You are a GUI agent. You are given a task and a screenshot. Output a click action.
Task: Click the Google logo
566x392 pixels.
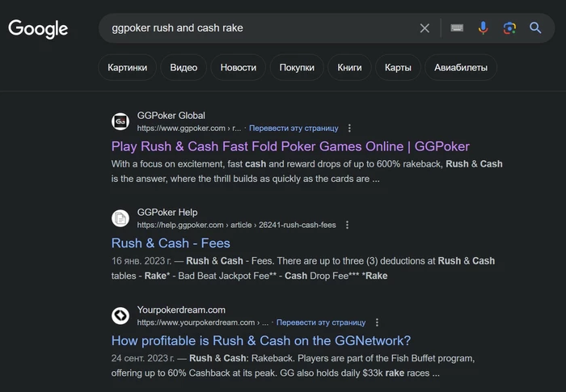pyautogui.click(x=38, y=29)
